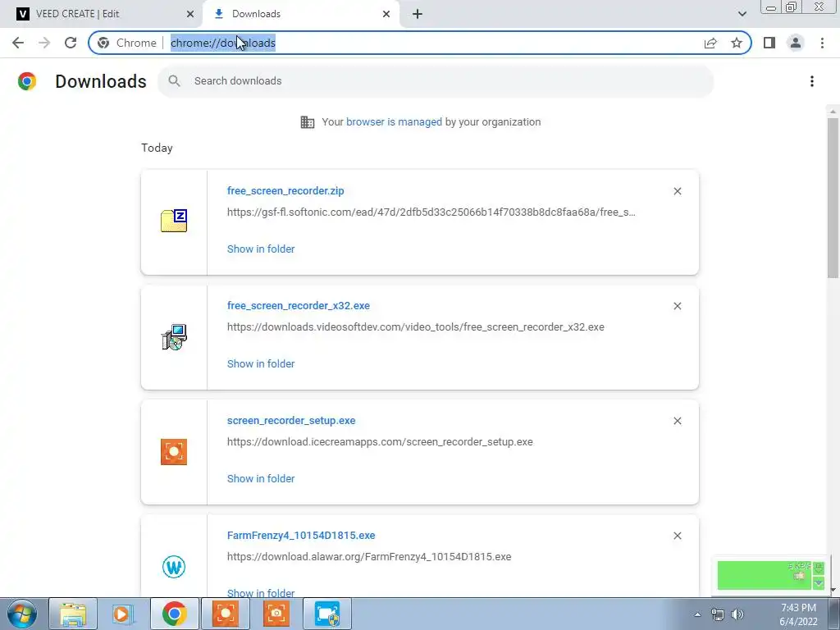Click the Chrome logo beside Downloads title
The height and width of the screenshot is (630, 840).
tap(27, 81)
